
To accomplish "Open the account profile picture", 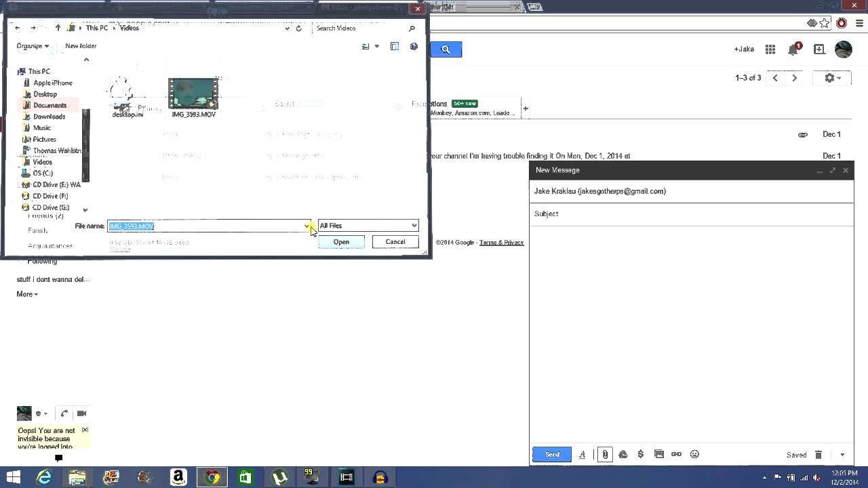I will tap(843, 49).
